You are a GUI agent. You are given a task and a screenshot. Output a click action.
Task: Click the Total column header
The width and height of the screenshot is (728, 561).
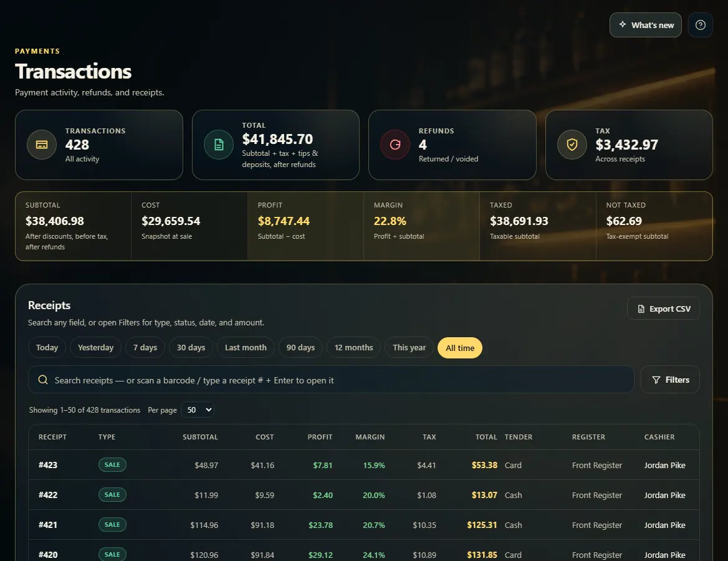coord(486,437)
